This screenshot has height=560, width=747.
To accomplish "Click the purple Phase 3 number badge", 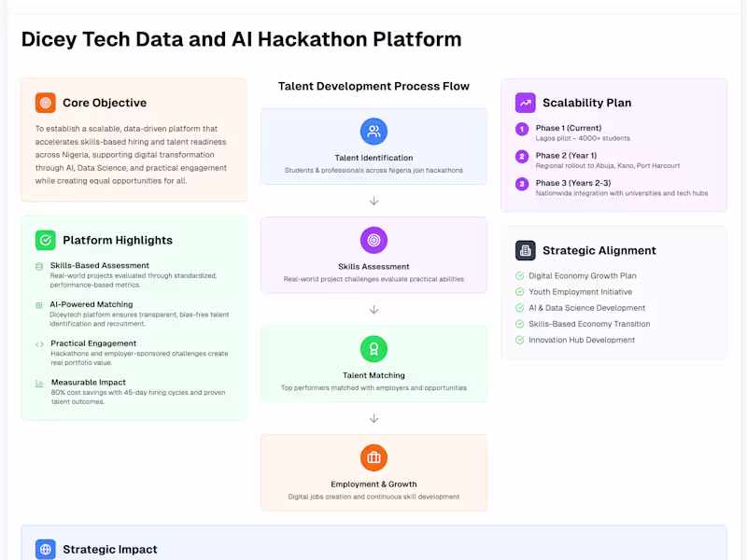I will click(x=522, y=184).
